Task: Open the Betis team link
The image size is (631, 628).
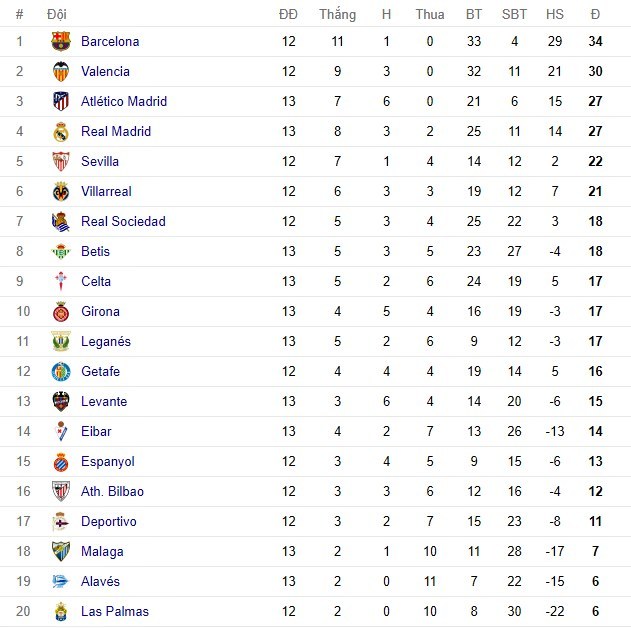Action: pos(95,252)
